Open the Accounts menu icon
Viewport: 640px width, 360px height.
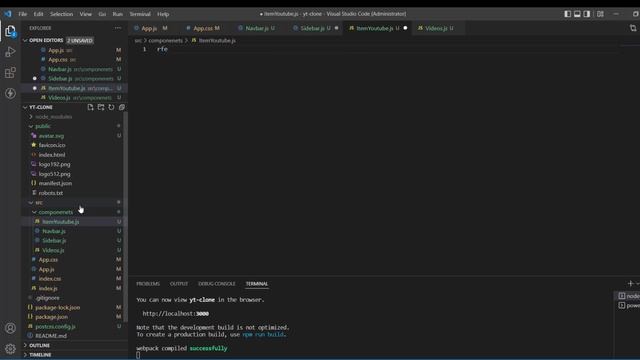point(10,328)
